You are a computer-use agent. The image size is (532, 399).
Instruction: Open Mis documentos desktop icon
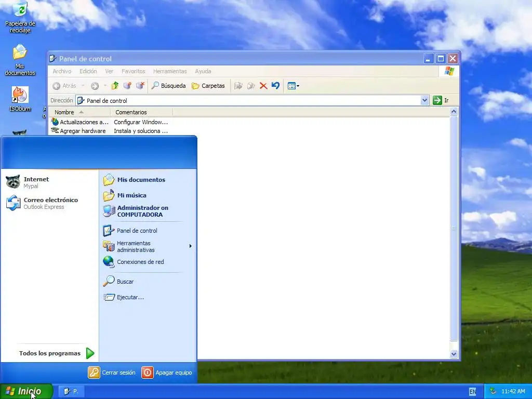[x=20, y=60]
